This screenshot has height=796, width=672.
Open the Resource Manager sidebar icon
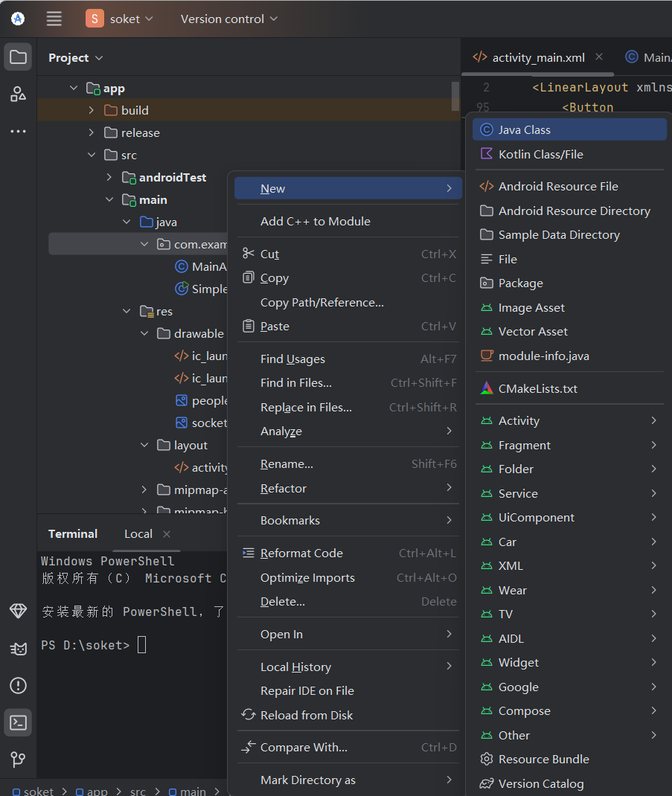(19, 94)
